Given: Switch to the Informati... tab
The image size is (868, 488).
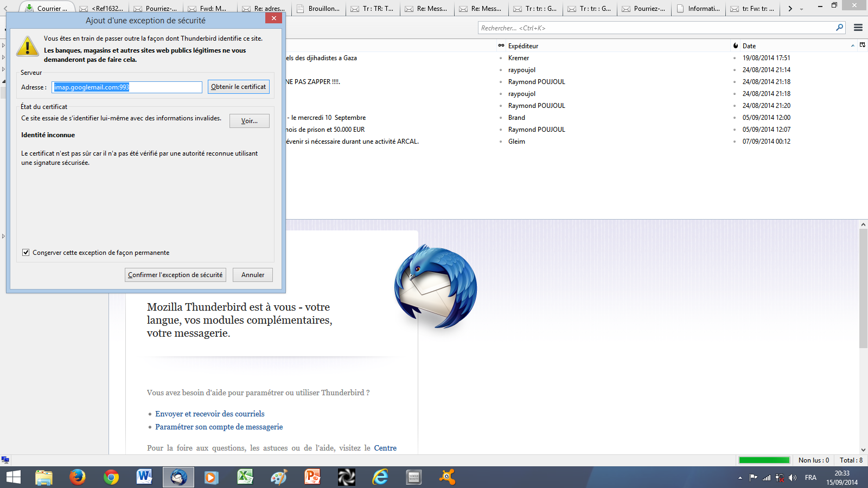Looking at the screenshot, I should (699, 8).
